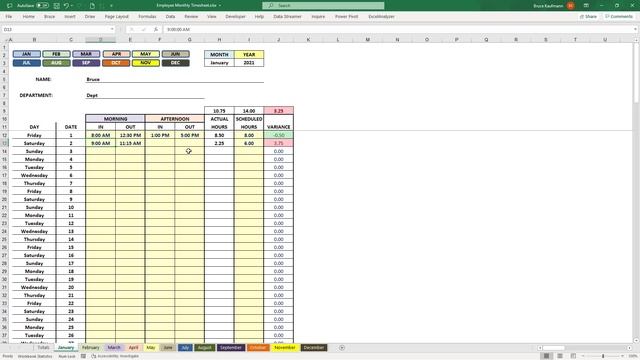640x360 pixels.
Task: Open the Data Streamer ribbon tab
Action: (x=287, y=17)
